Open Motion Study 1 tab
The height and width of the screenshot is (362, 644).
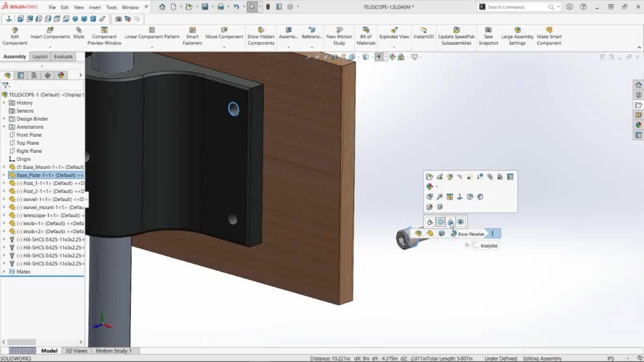pos(114,351)
